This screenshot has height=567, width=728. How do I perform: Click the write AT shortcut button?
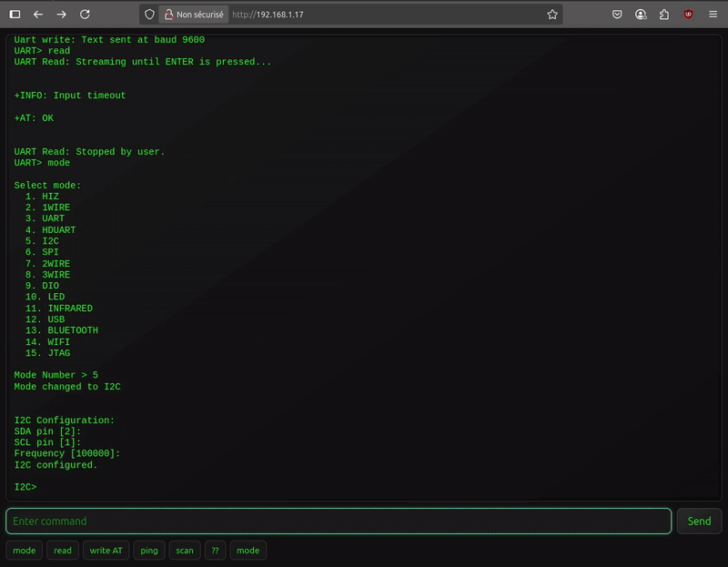coord(106,551)
